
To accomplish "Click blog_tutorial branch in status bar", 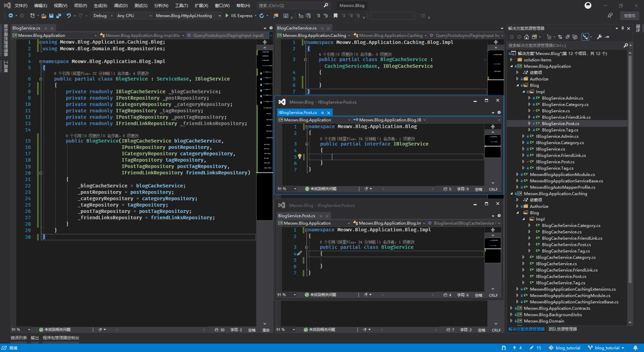I will click(606, 348).
